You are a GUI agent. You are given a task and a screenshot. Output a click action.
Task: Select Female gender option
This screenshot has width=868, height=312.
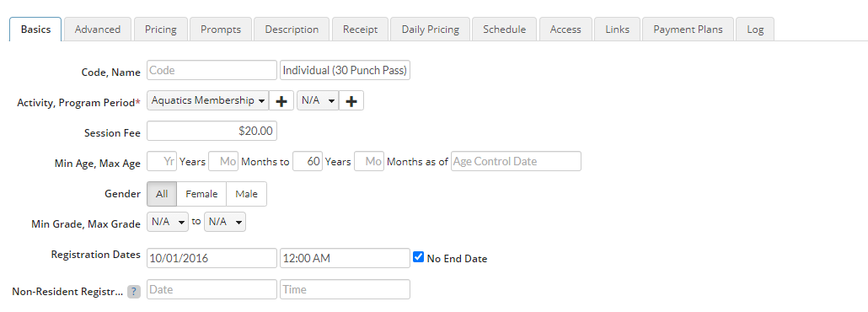(201, 194)
